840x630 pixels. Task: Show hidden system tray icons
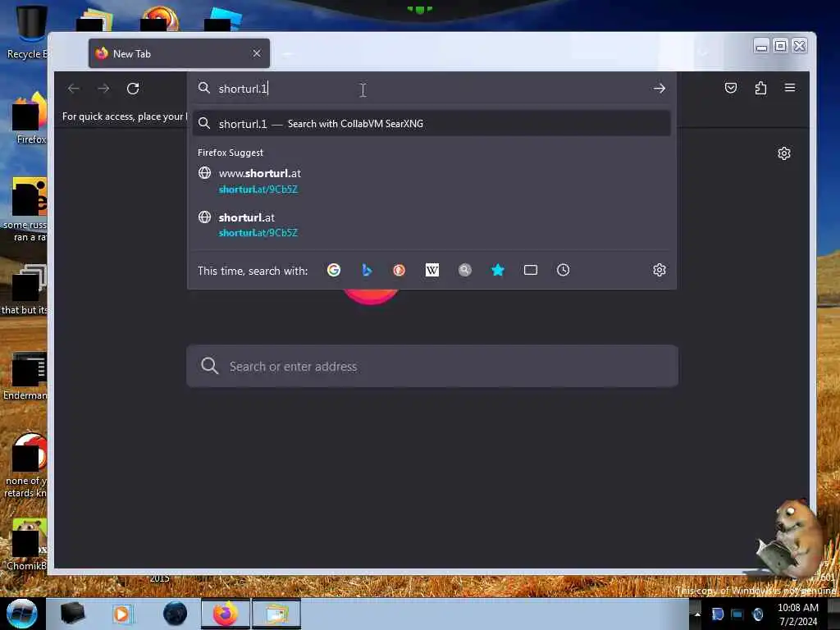[x=697, y=614]
